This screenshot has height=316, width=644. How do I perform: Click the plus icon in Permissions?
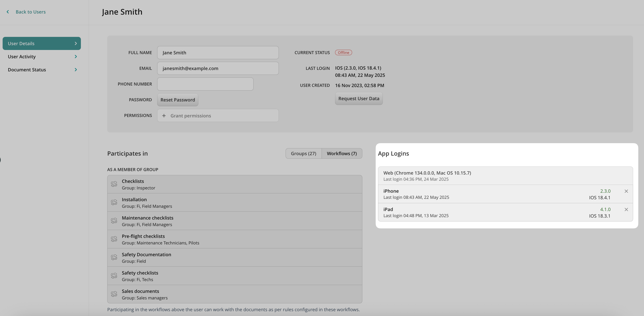(x=164, y=116)
